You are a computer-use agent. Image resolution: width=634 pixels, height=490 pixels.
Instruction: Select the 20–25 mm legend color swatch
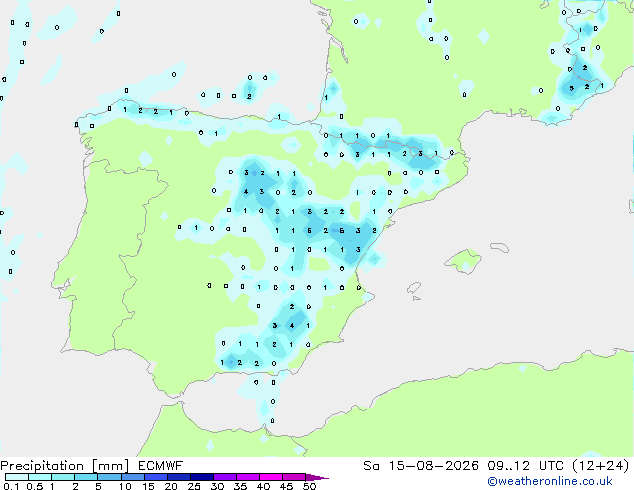coord(178,477)
